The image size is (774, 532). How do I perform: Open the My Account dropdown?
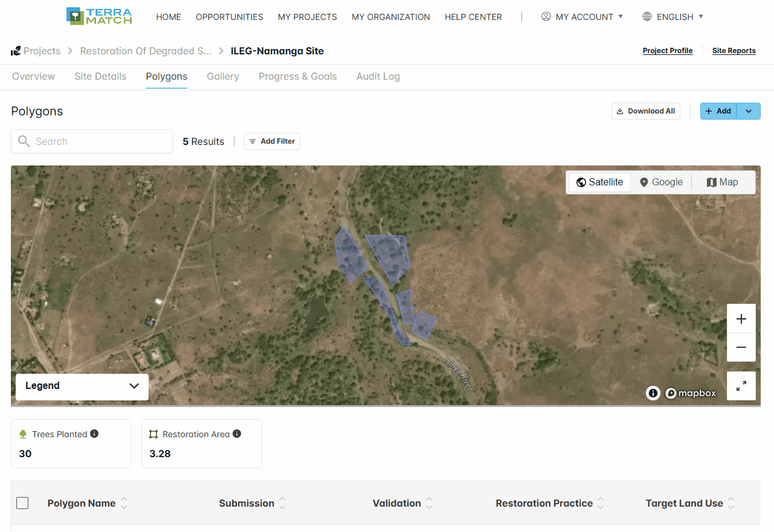[x=582, y=17]
